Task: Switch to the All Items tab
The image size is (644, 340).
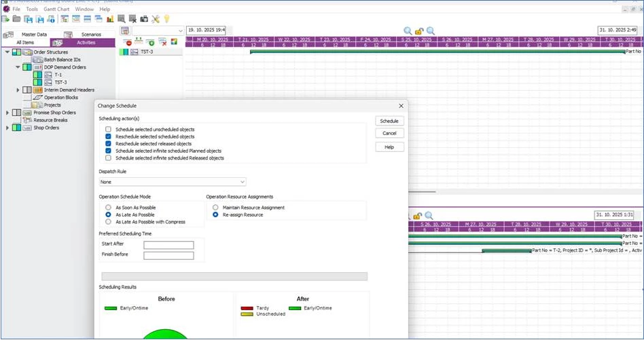Action: [x=25, y=42]
